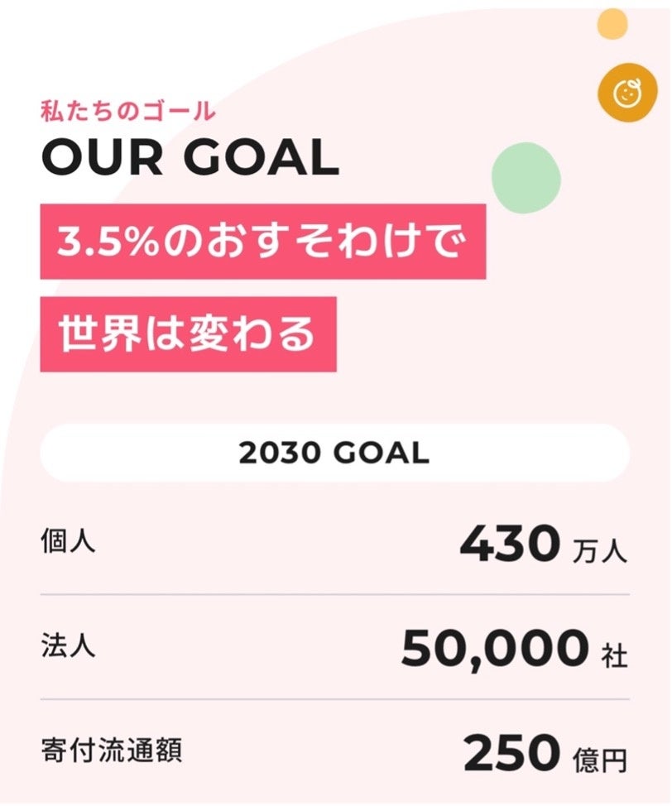Click the 3.5%のおすそわけで pink banner

click(x=262, y=241)
